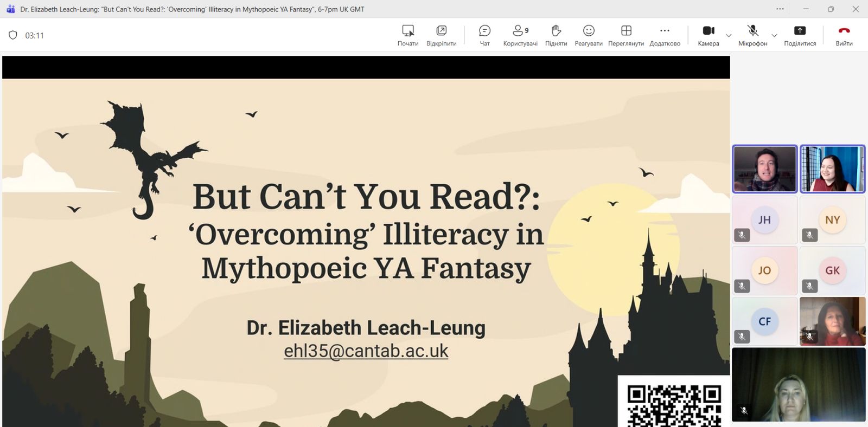Unmute using the Мікрофон button
Viewport: 868px width, 427px height.
coord(752,35)
